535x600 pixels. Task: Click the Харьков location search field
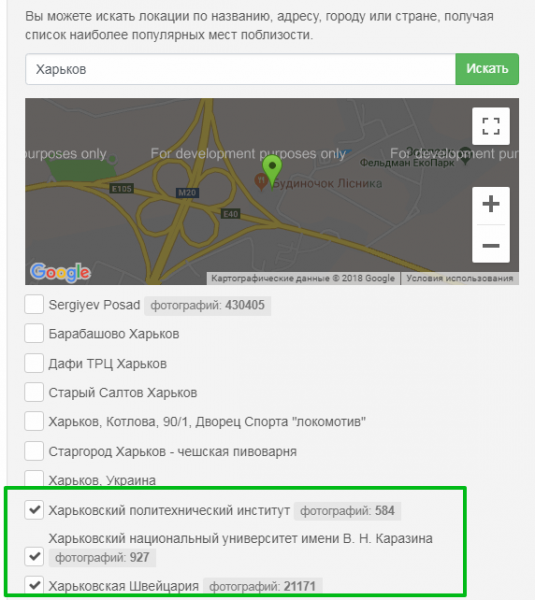click(x=240, y=69)
